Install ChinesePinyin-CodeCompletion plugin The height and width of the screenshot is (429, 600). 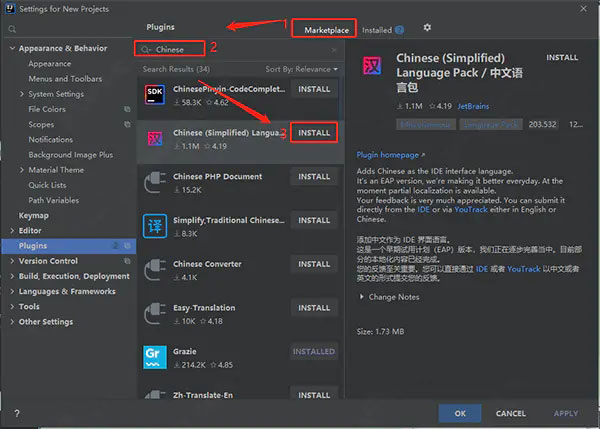314,89
